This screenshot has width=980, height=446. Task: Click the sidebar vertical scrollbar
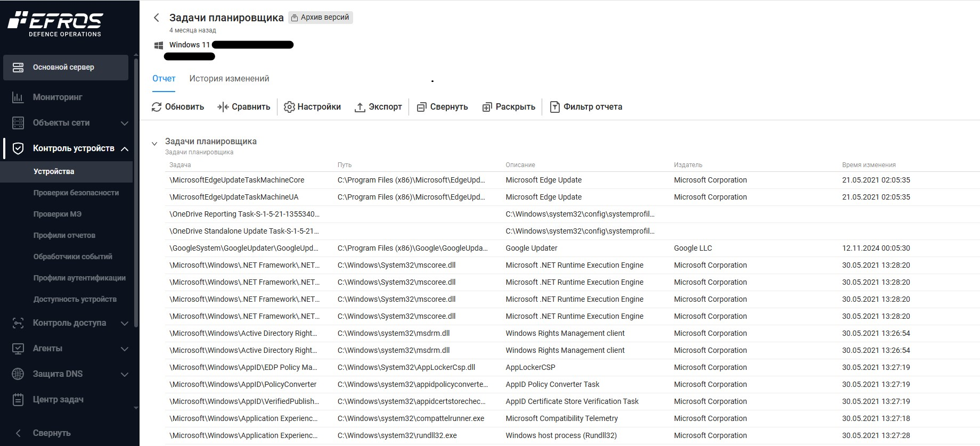pyautogui.click(x=136, y=192)
